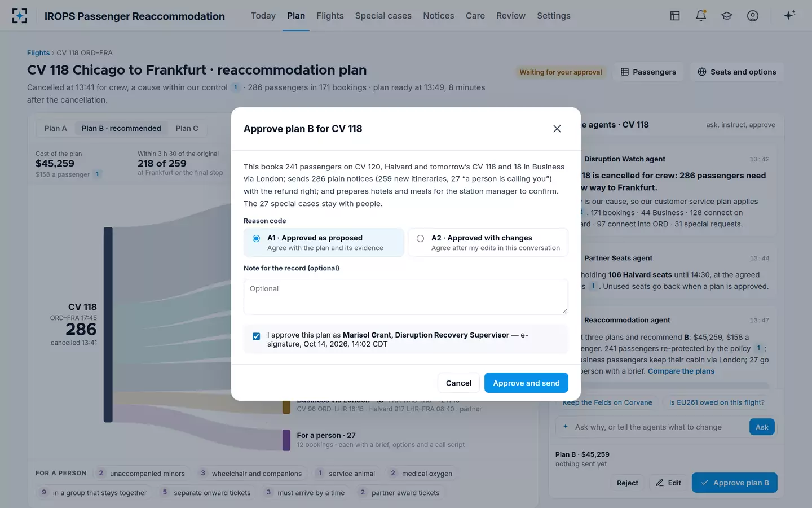812x508 pixels.
Task: Click the optional note text field
Action: click(405, 297)
